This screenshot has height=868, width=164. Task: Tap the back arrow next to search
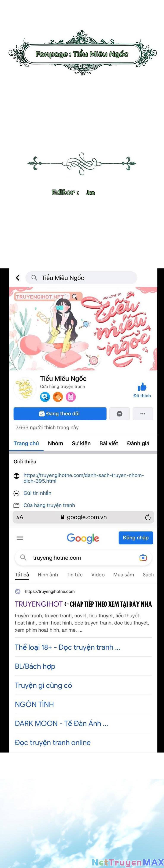coord(18,278)
